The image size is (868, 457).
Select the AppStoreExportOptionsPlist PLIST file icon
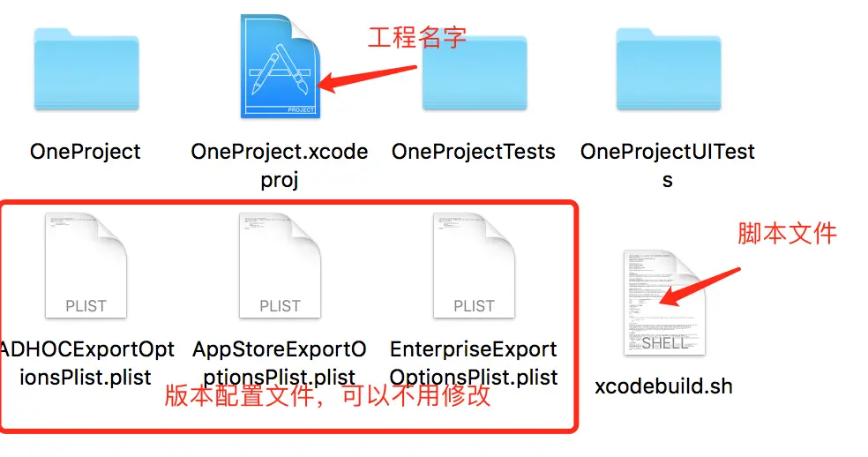point(281,266)
